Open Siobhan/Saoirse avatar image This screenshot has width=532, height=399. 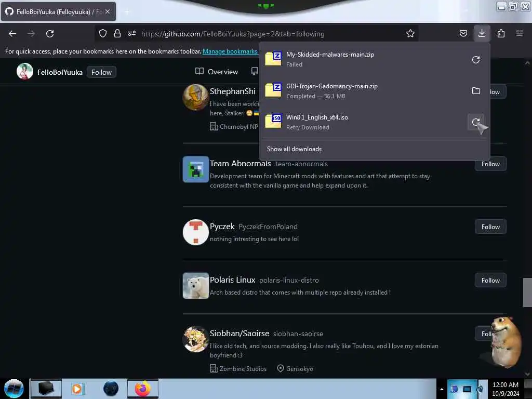coord(195,339)
